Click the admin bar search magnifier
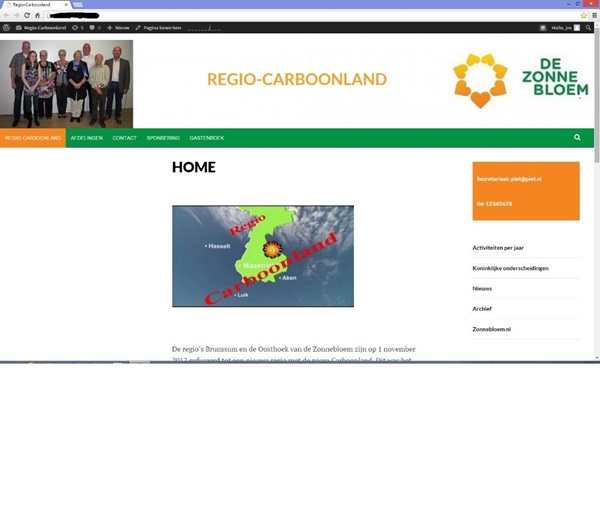Viewport: 600px width, 520px height. [588, 28]
